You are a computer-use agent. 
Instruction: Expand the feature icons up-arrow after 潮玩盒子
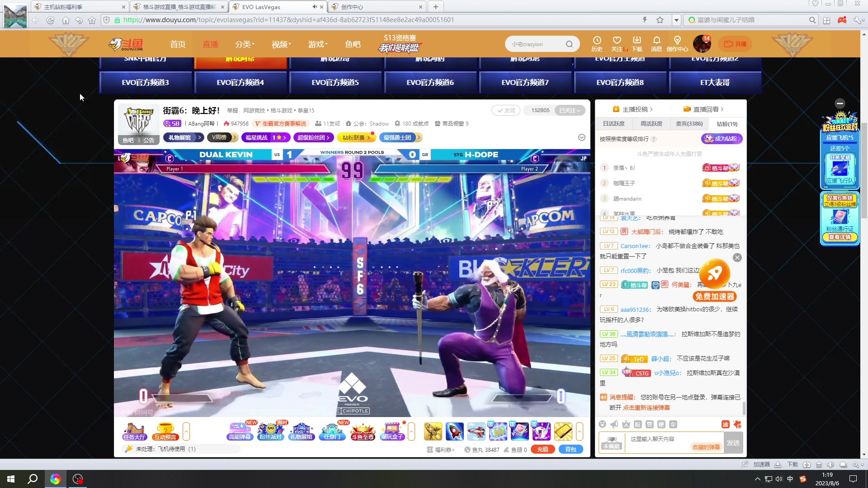point(411,432)
